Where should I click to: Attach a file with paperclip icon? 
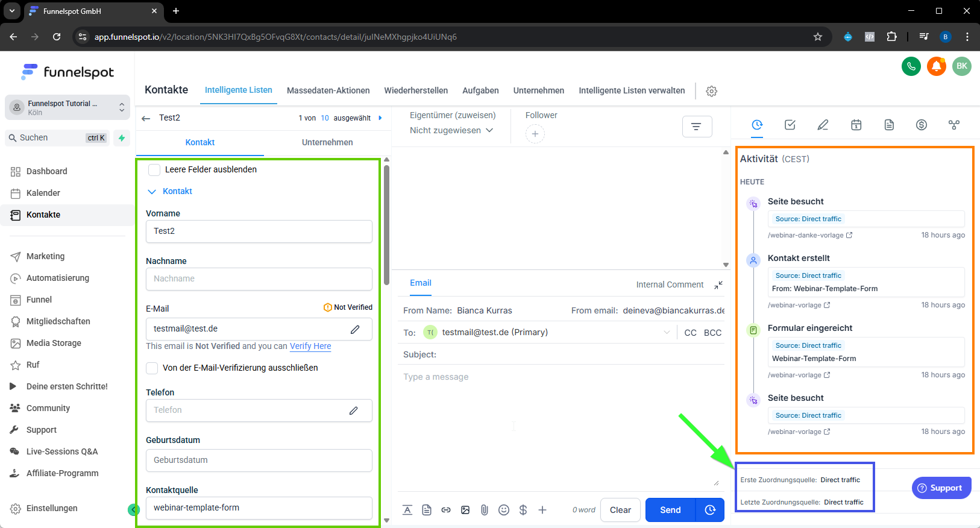(485, 510)
